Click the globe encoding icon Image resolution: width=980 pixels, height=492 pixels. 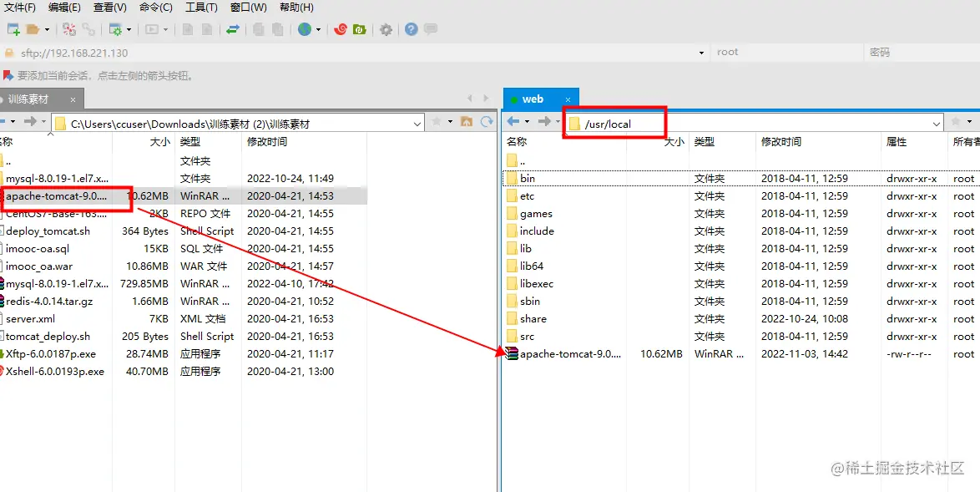point(305,29)
